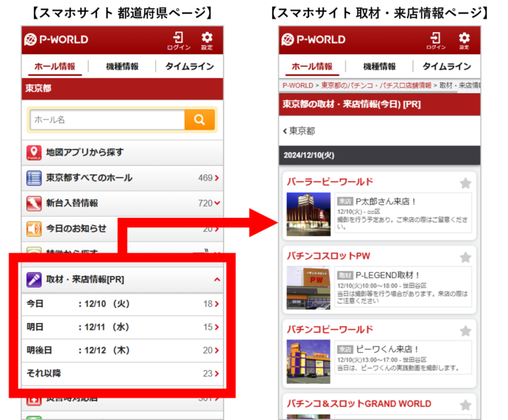Viewport: 508px width, 420px height.
Task: Open パチンコ&スロットGRAND WORLD title link
Action: tap(359, 404)
